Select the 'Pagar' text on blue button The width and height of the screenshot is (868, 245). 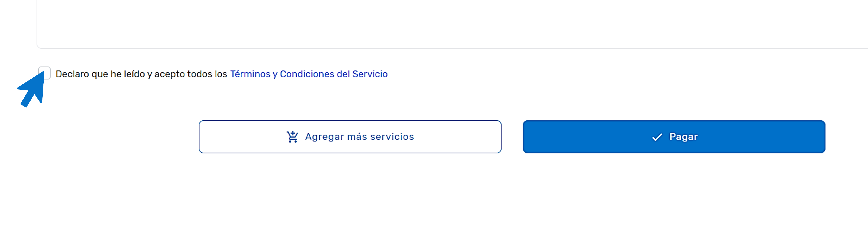tap(683, 137)
